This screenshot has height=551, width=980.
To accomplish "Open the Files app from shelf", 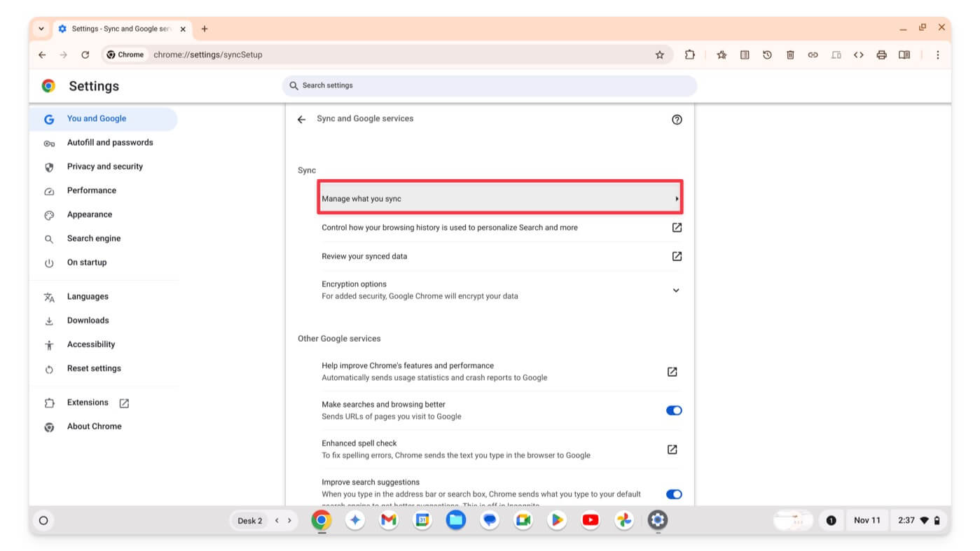I will pyautogui.click(x=456, y=520).
